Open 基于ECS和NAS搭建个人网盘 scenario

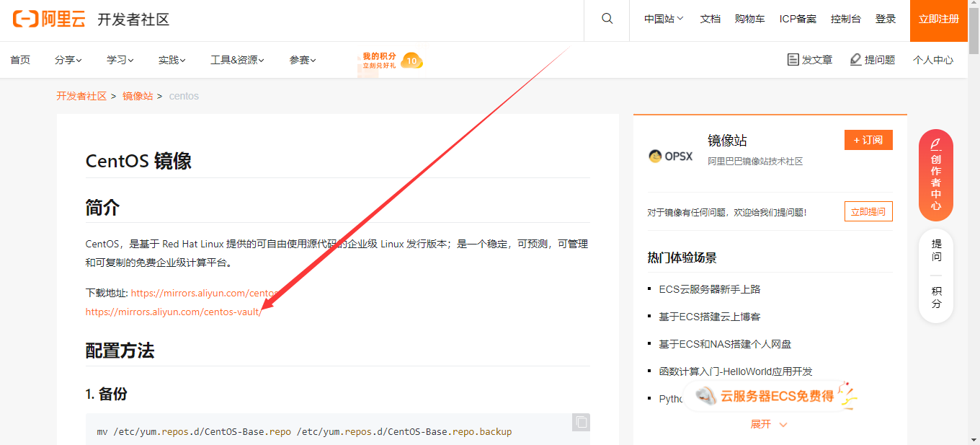coord(725,344)
